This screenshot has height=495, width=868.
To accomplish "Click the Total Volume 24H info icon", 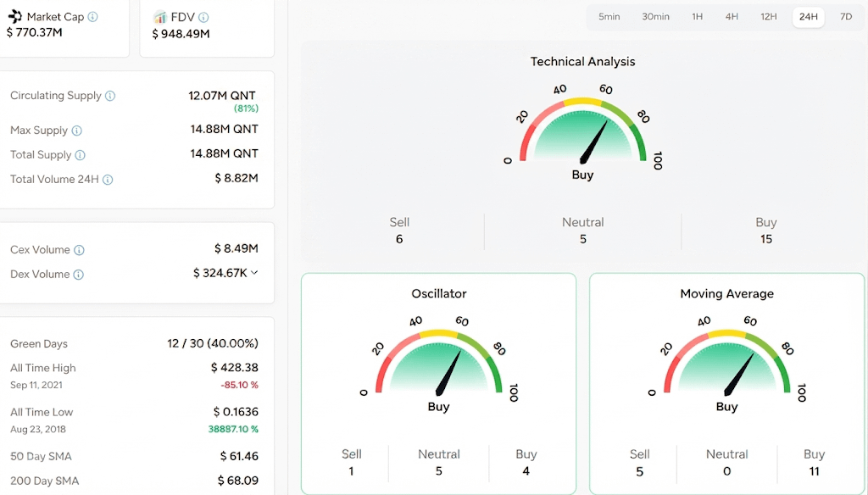I will point(108,180).
